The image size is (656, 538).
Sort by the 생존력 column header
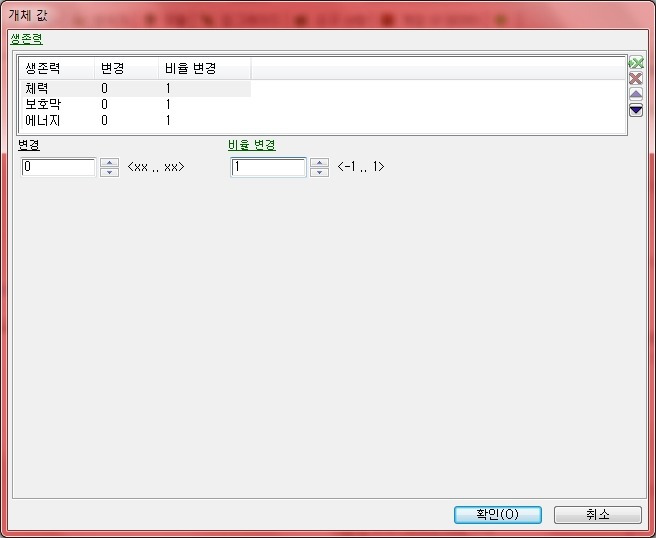pyautogui.click(x=56, y=68)
